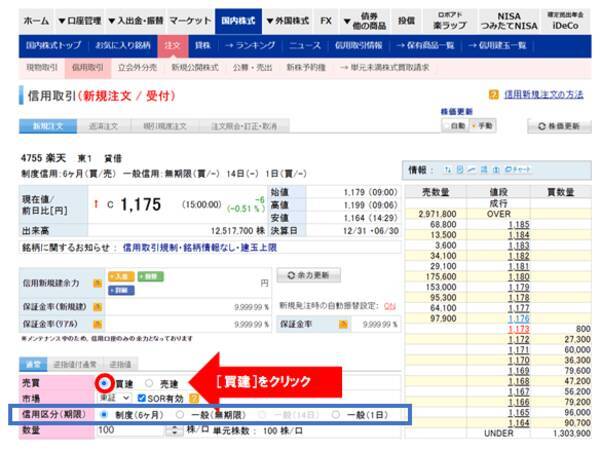This screenshot has height=450, width=600.
Task: Click the info icon beside 保証金率(新規建)
Action: tap(97, 307)
